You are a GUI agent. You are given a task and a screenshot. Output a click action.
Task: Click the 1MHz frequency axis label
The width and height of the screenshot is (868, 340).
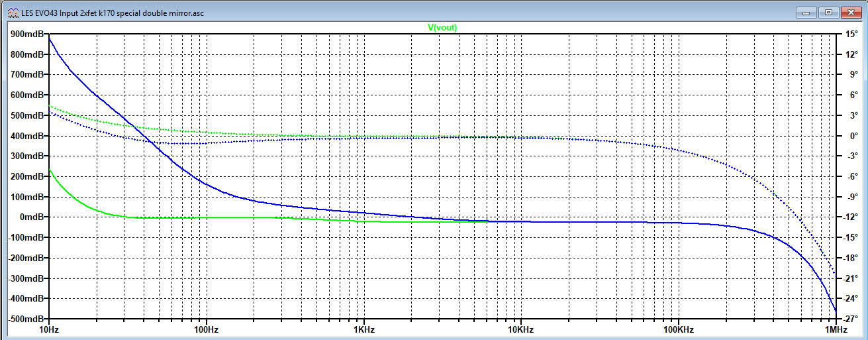click(836, 329)
